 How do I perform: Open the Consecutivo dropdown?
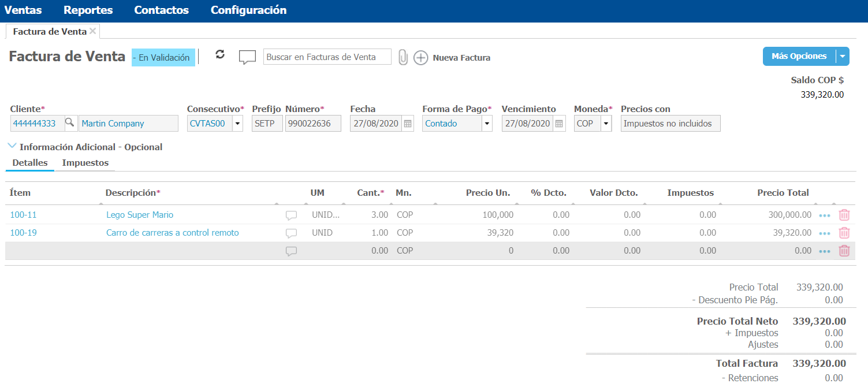pyautogui.click(x=237, y=124)
